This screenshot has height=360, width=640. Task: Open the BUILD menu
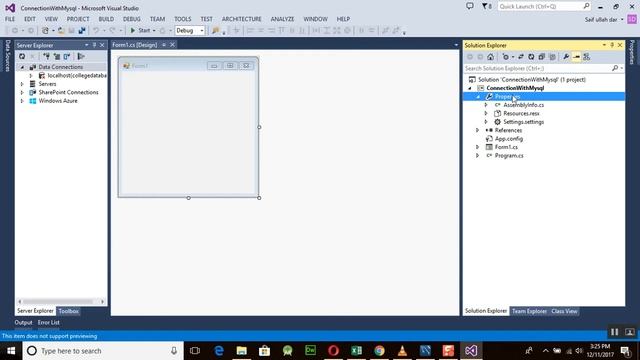click(x=106, y=19)
